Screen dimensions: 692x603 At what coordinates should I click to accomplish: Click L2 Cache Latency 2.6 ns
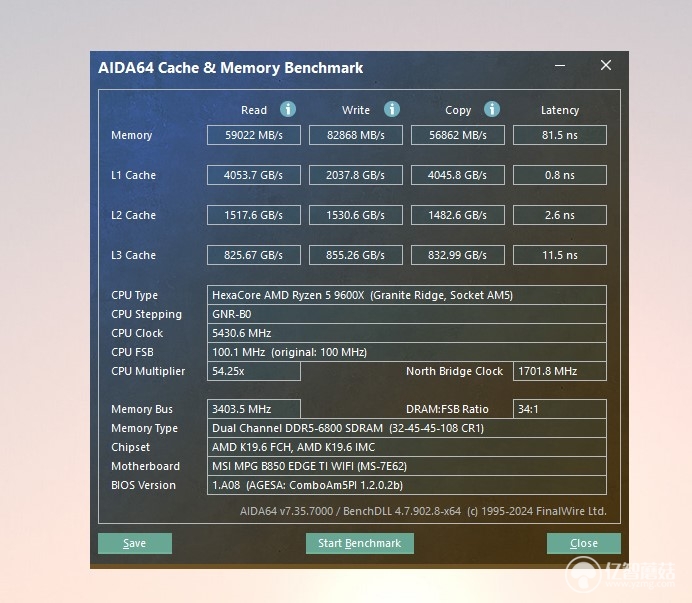560,215
